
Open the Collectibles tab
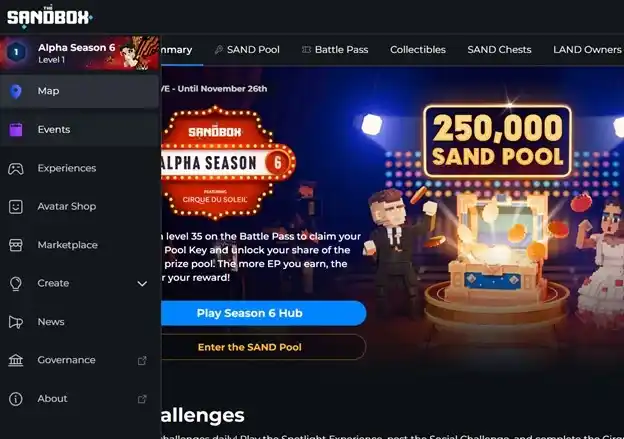click(418, 50)
